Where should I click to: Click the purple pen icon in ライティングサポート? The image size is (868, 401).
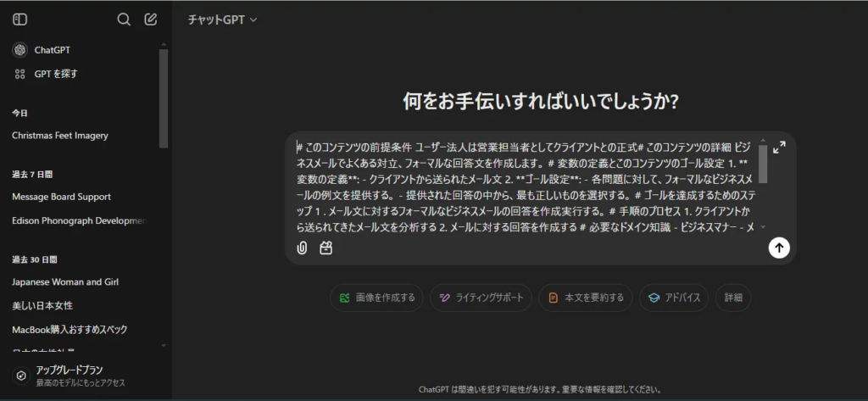click(444, 298)
